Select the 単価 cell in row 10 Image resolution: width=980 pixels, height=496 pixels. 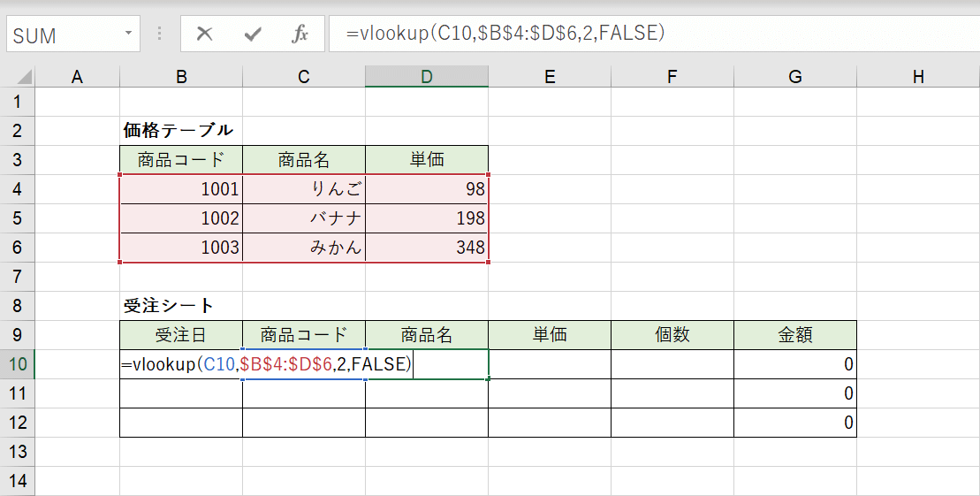(550, 364)
